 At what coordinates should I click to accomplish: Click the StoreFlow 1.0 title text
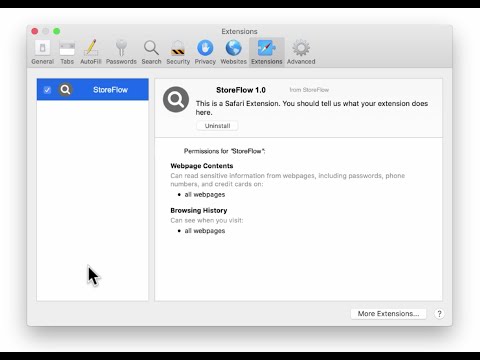pyautogui.click(x=241, y=90)
